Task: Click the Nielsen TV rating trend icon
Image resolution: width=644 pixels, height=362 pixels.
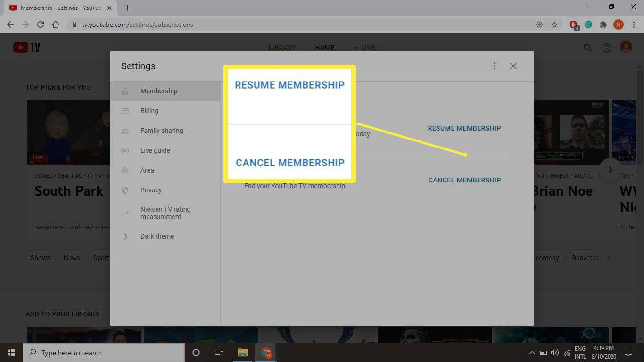Action: click(x=125, y=214)
